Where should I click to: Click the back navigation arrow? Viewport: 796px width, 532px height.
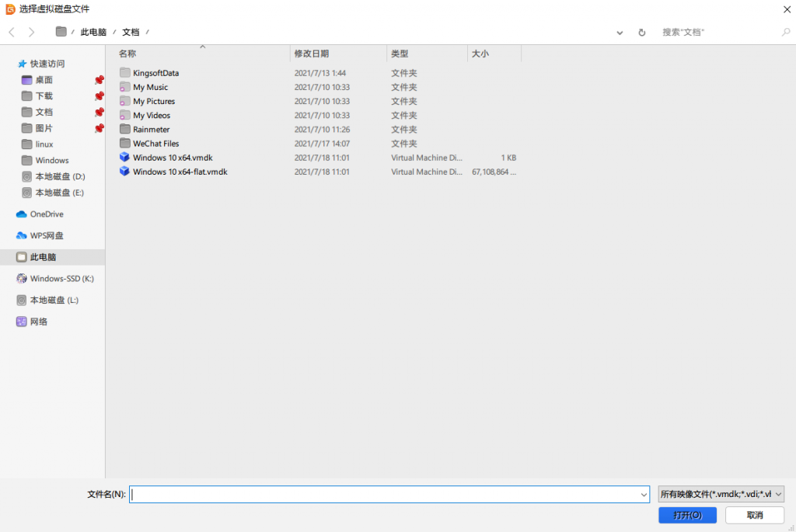coord(12,33)
